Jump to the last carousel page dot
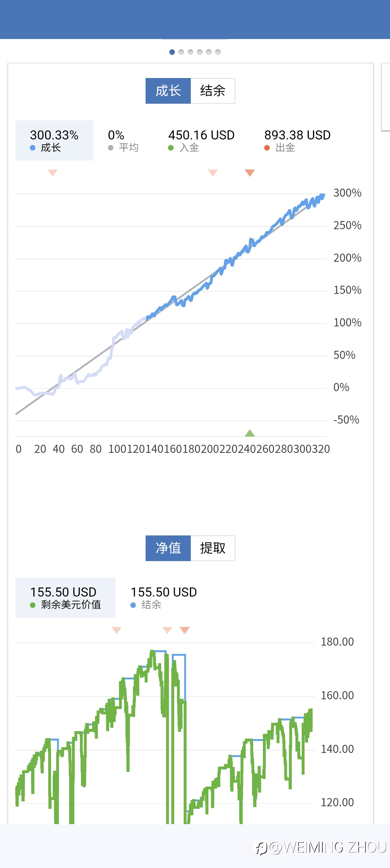The image size is (390, 868). click(x=218, y=52)
